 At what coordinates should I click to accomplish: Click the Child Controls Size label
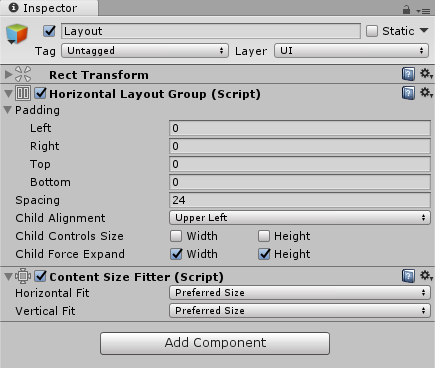tap(69, 236)
